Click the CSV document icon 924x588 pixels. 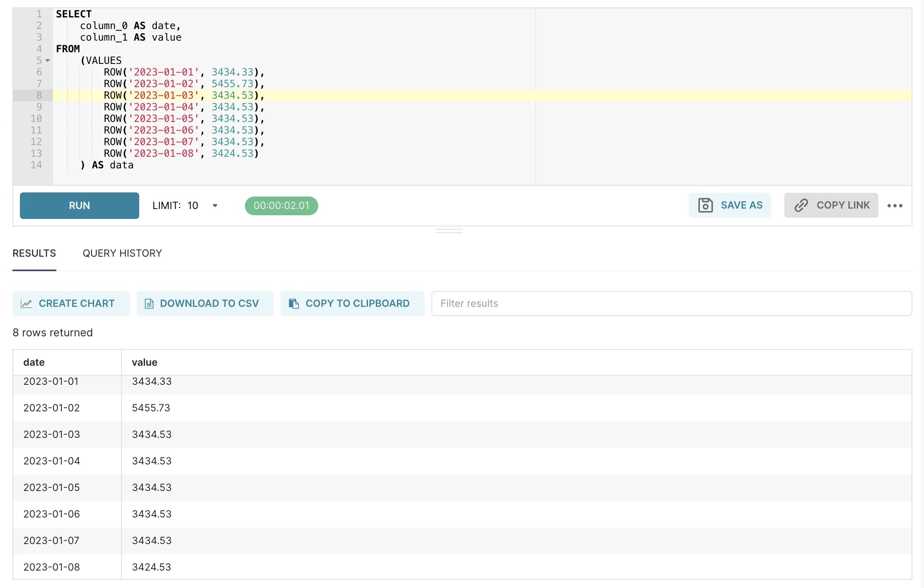149,304
